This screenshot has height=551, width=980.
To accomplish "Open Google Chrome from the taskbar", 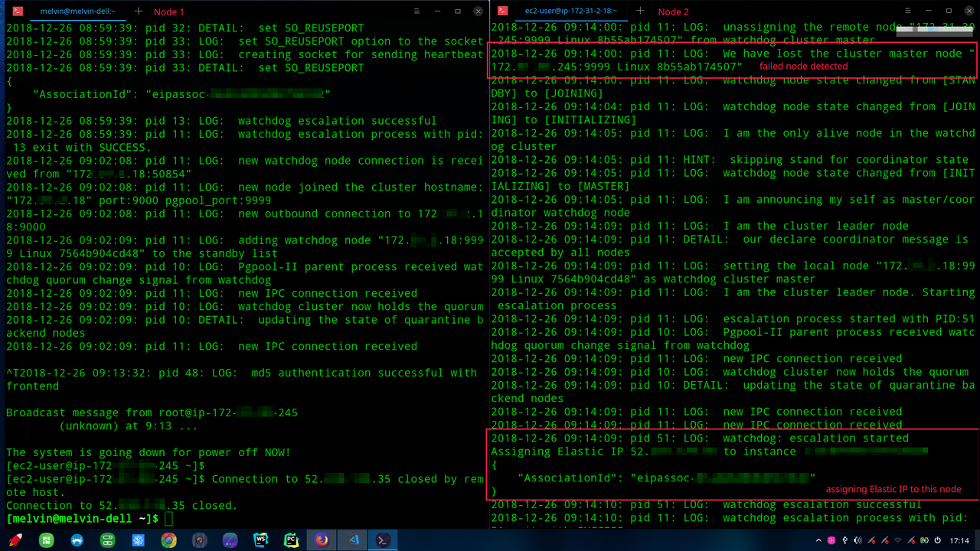I will tap(169, 540).
